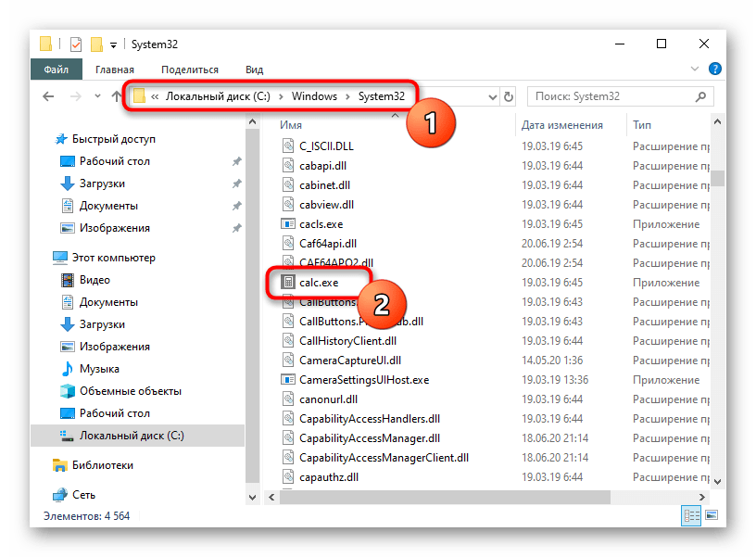This screenshot has height=557, width=756.
Task: Click the New folder quick access icon
Action: pyautogui.click(x=97, y=44)
